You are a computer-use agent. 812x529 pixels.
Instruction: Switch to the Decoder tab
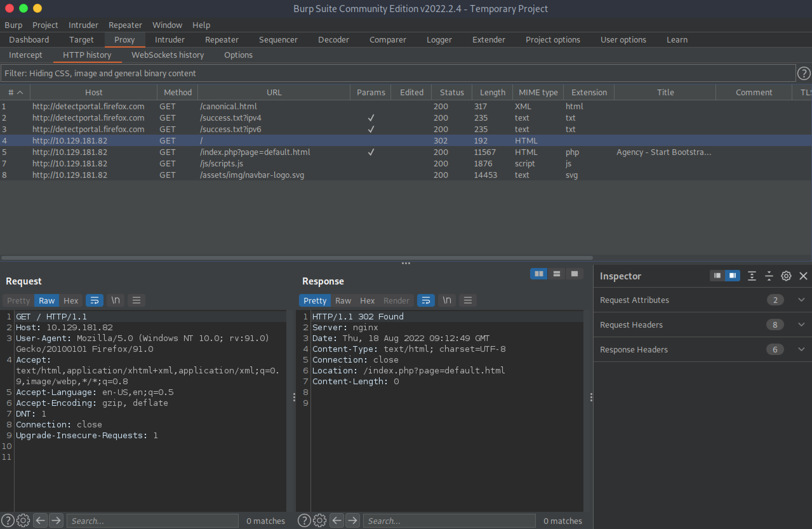(x=333, y=40)
